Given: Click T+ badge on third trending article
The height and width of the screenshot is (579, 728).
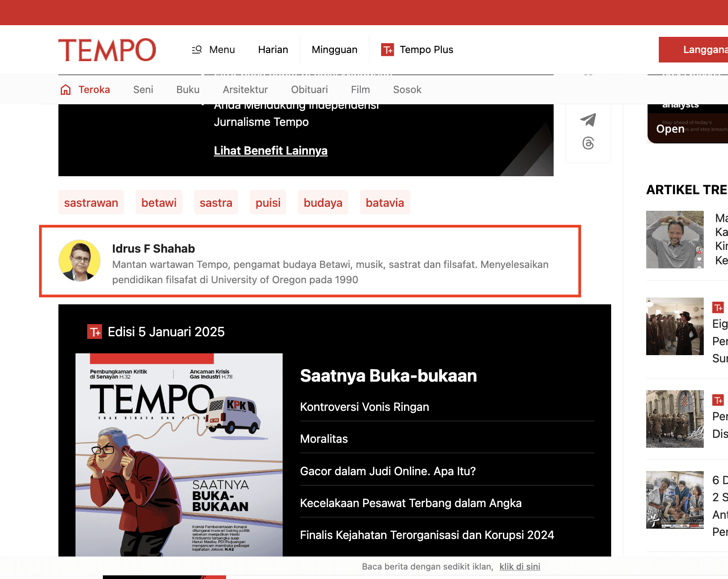Looking at the screenshot, I should tap(718, 400).
